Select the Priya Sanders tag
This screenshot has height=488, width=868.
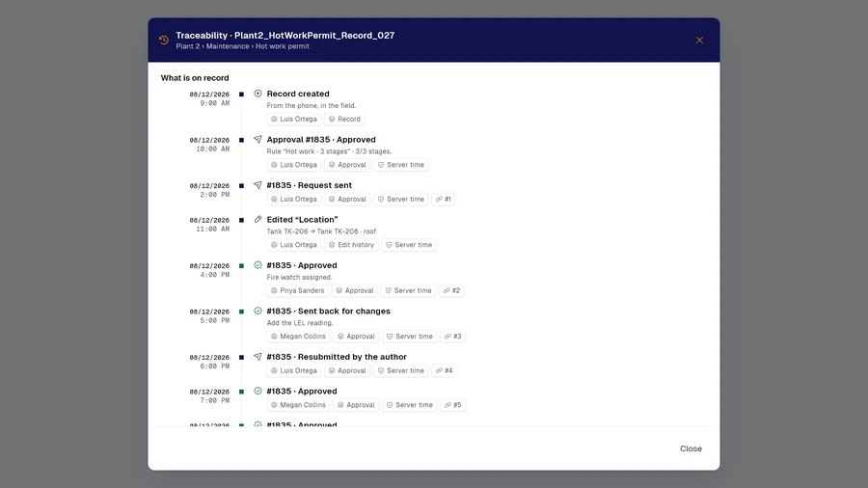[297, 290]
